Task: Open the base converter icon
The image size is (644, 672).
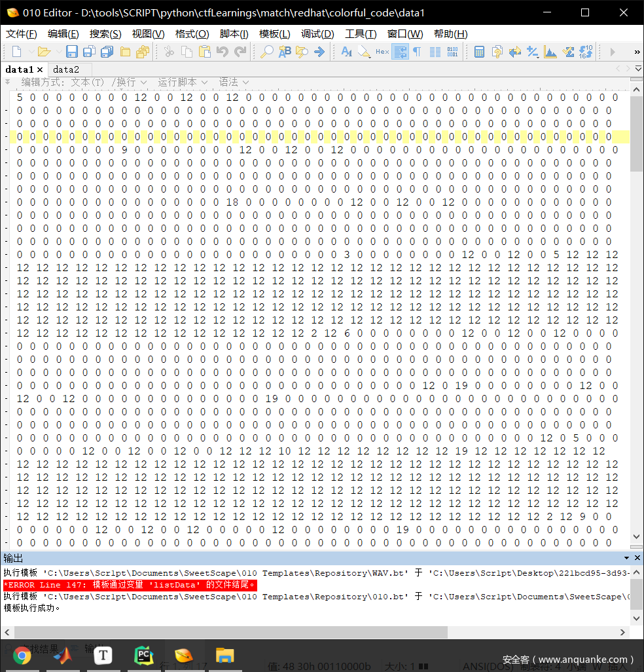Action: pos(586,52)
